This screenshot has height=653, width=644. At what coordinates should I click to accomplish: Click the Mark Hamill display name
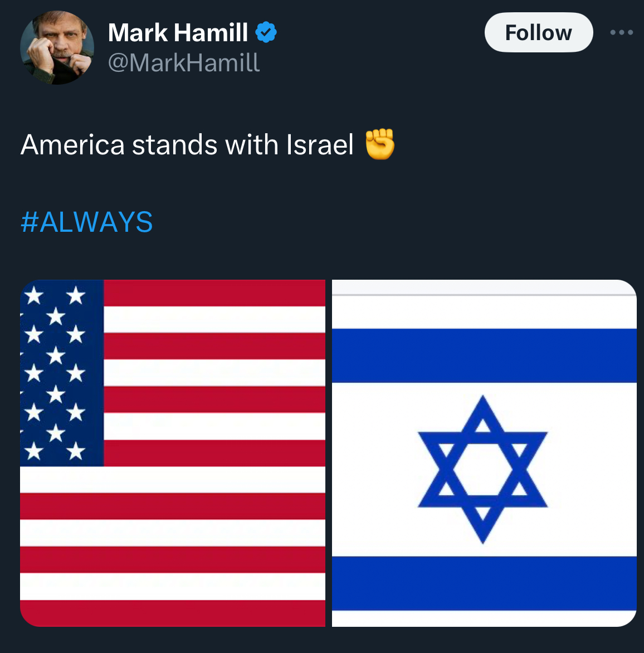click(x=178, y=32)
